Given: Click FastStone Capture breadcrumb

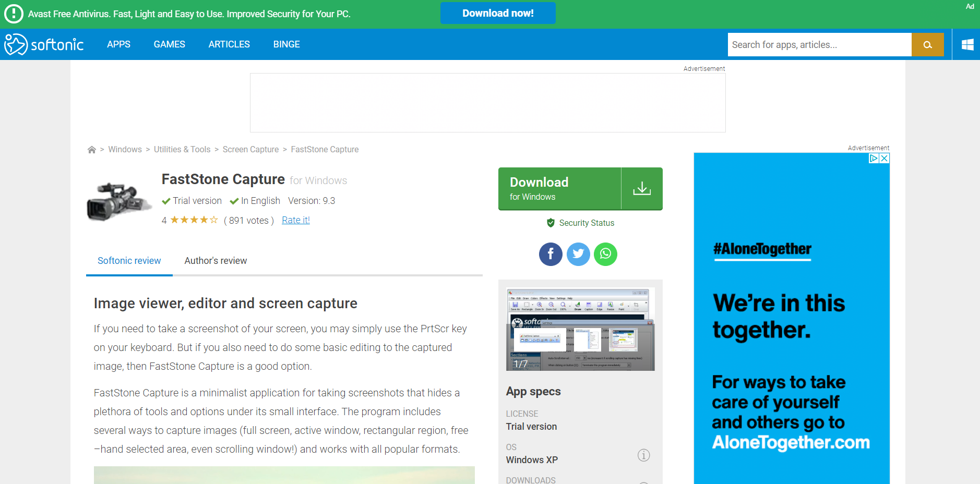Looking at the screenshot, I should [x=325, y=150].
